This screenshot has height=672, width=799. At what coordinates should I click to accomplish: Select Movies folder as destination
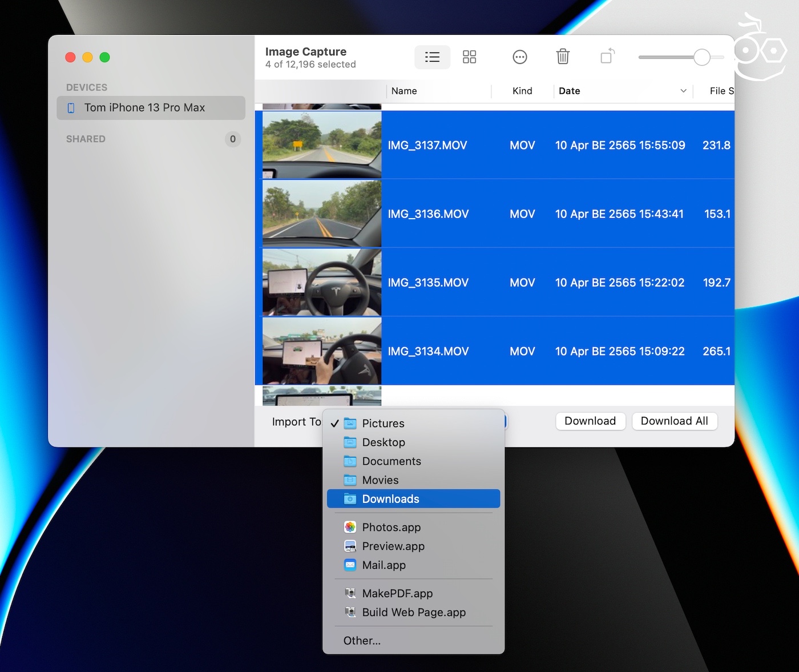(x=380, y=480)
